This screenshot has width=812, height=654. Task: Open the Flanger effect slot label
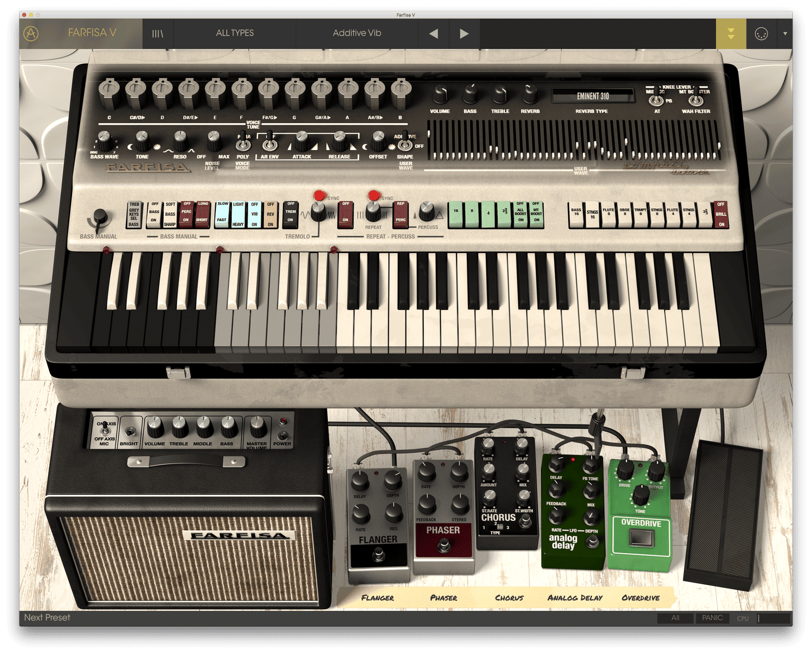[377, 598]
